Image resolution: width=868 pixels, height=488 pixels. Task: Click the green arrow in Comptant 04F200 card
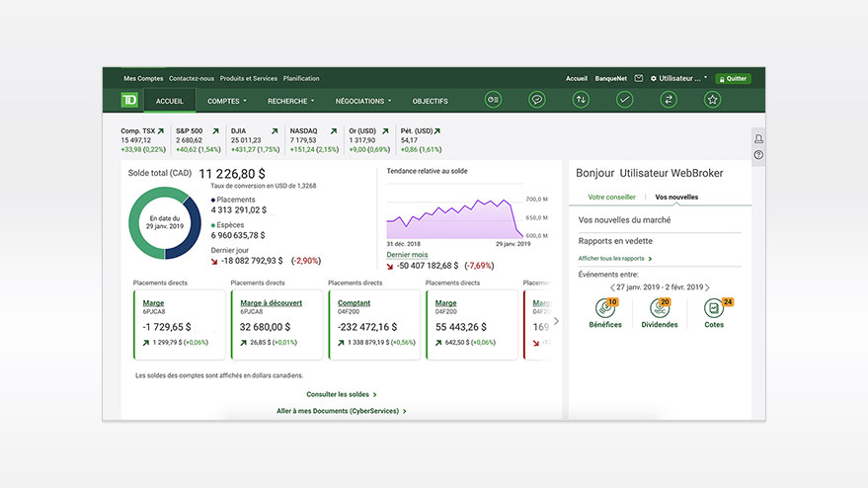coord(341,343)
